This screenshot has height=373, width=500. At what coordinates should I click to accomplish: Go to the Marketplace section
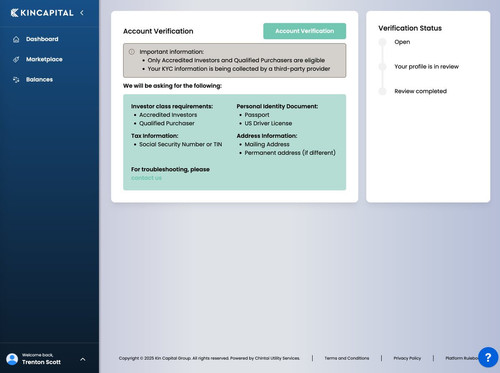click(x=44, y=59)
